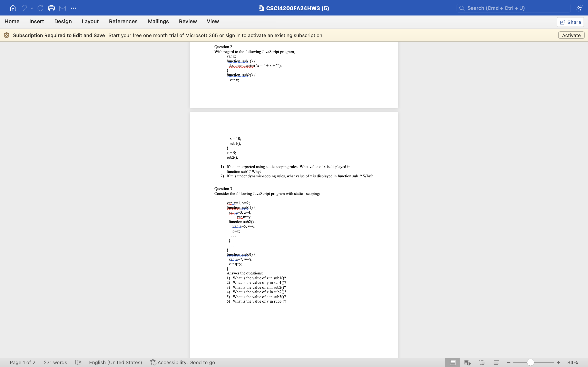Print the document with printer icon
588x367 pixels.
pos(51,8)
